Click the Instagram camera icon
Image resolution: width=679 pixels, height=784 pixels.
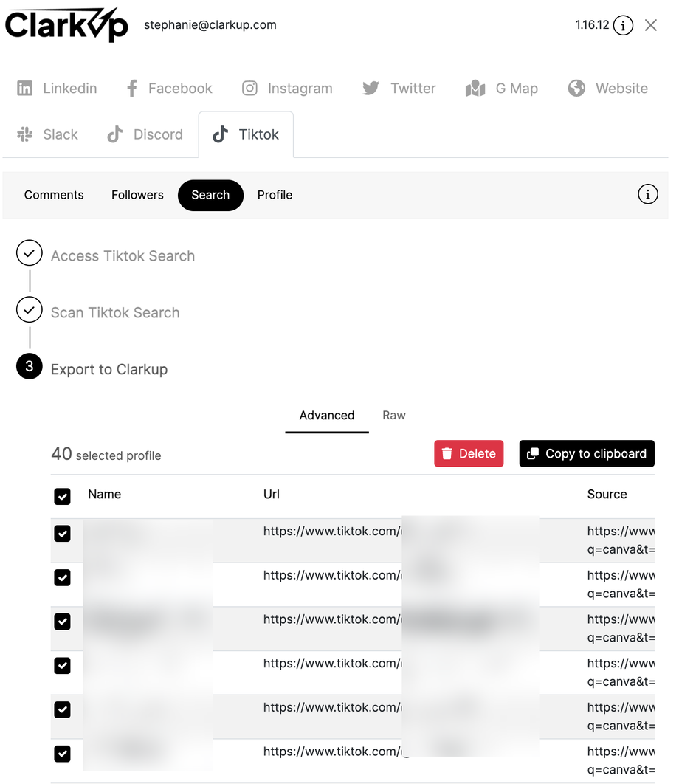(249, 88)
